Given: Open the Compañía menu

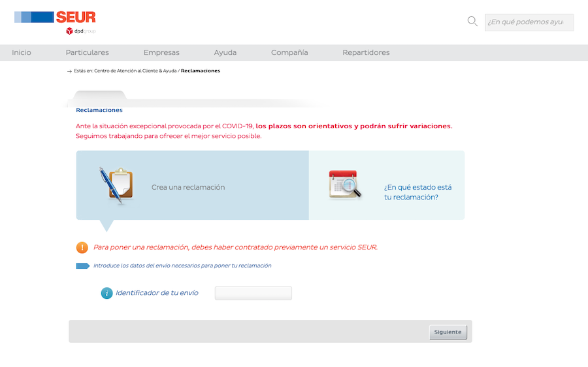Looking at the screenshot, I should [289, 52].
